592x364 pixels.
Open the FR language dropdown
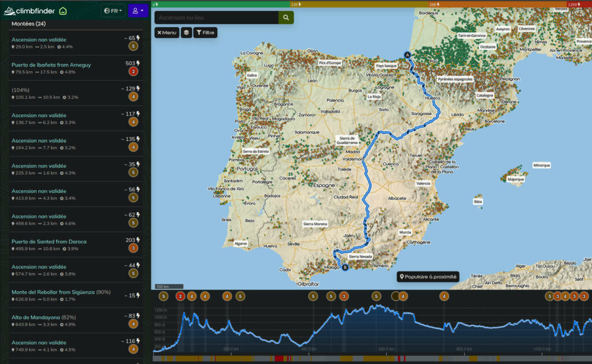113,10
